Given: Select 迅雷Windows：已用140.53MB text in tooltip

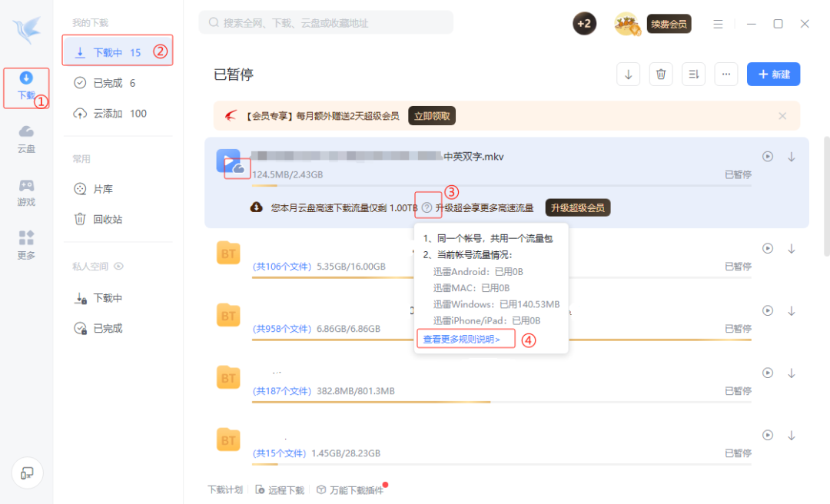Looking at the screenshot, I should click(496, 304).
